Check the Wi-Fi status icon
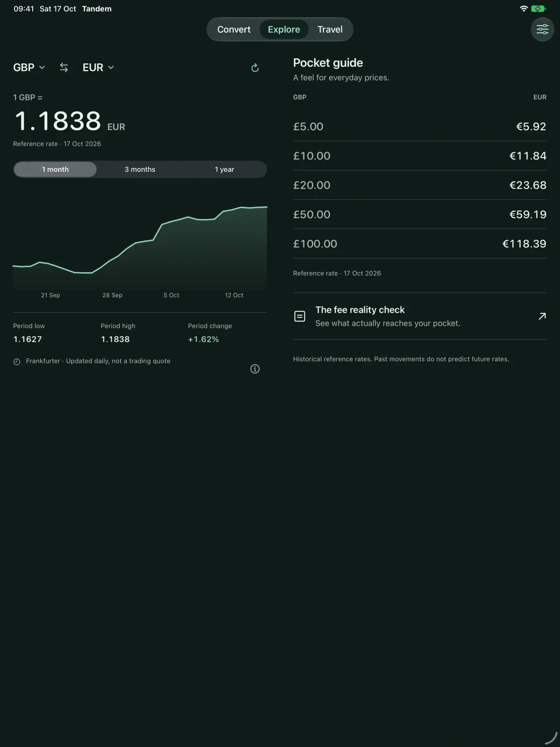 tap(524, 8)
